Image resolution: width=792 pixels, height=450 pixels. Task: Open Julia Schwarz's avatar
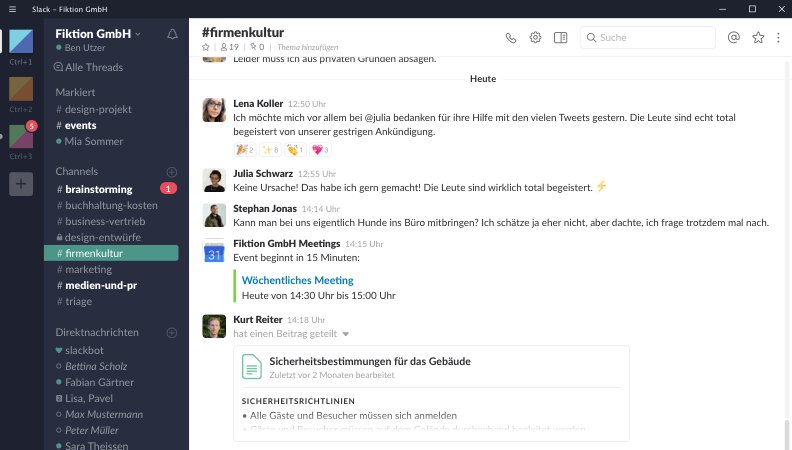tap(214, 180)
